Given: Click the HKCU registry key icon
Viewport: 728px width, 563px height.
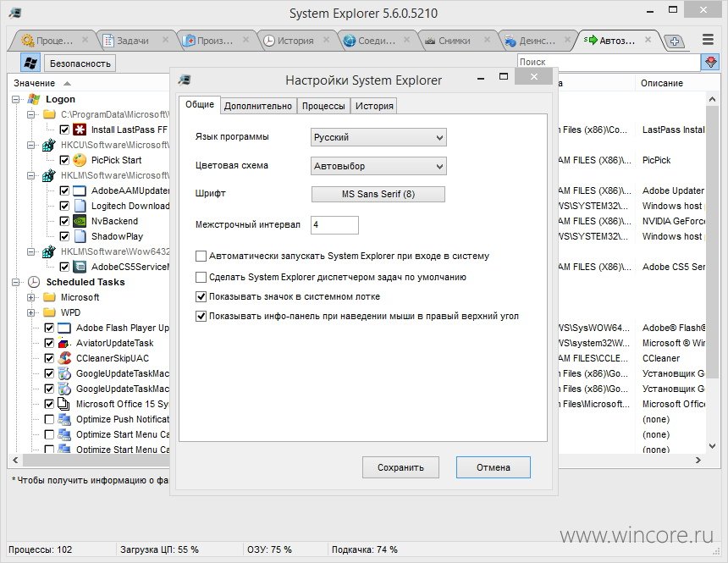Looking at the screenshot, I should 49,145.
